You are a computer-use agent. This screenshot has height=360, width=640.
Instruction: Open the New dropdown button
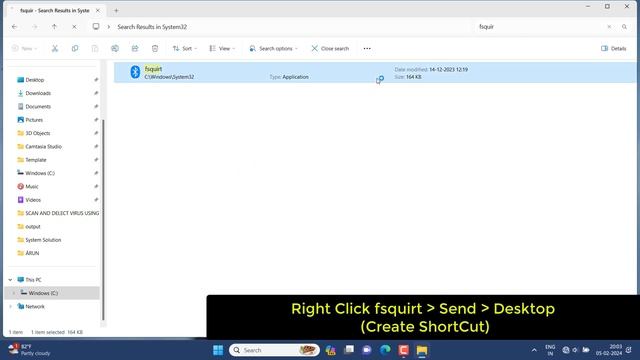click(x=24, y=49)
